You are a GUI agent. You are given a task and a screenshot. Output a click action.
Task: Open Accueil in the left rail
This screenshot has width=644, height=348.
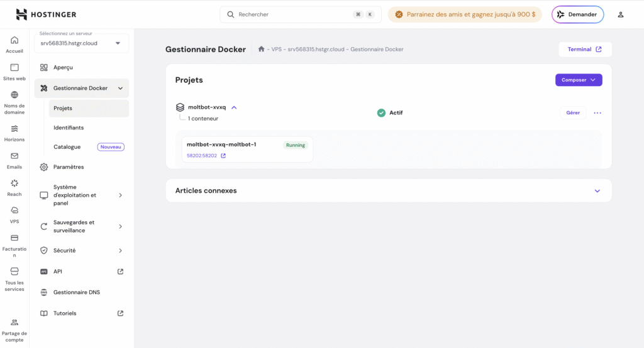[x=14, y=45]
